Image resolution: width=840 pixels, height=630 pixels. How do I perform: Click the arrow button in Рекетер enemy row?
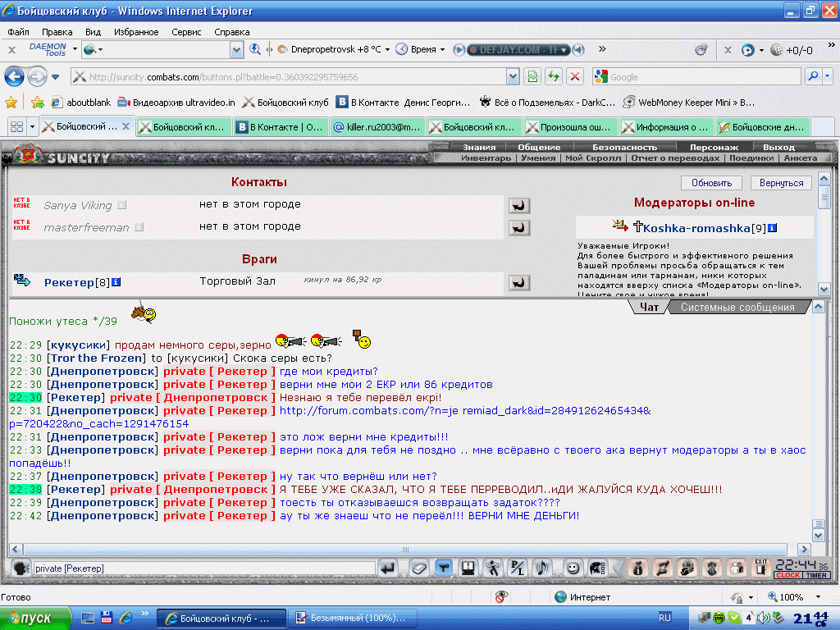519,283
